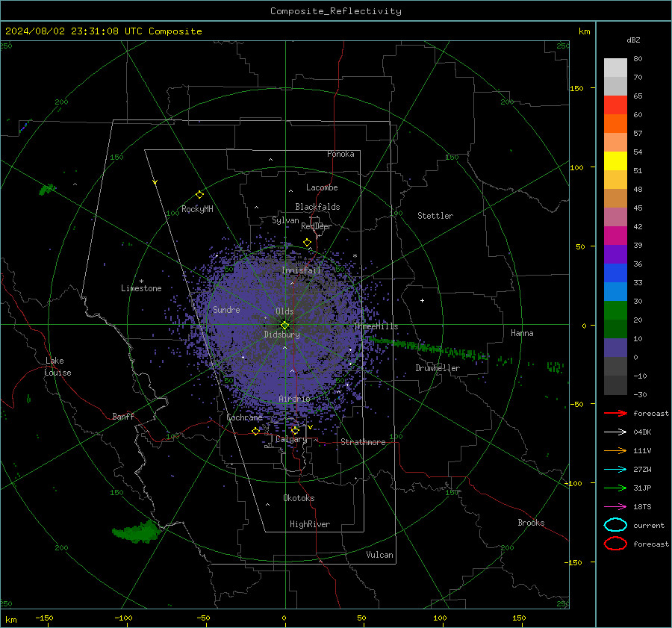Select the white 04DK arrow icon

(x=615, y=432)
